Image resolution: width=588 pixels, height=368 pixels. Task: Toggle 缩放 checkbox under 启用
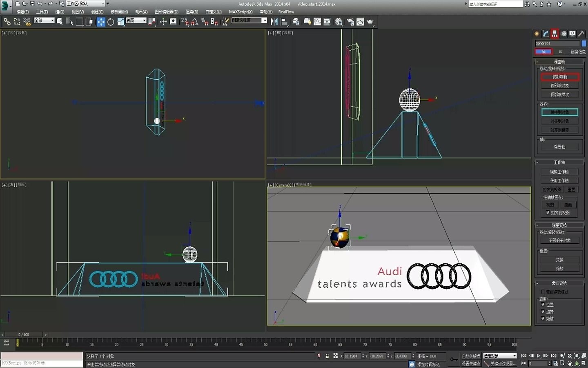[543, 319]
